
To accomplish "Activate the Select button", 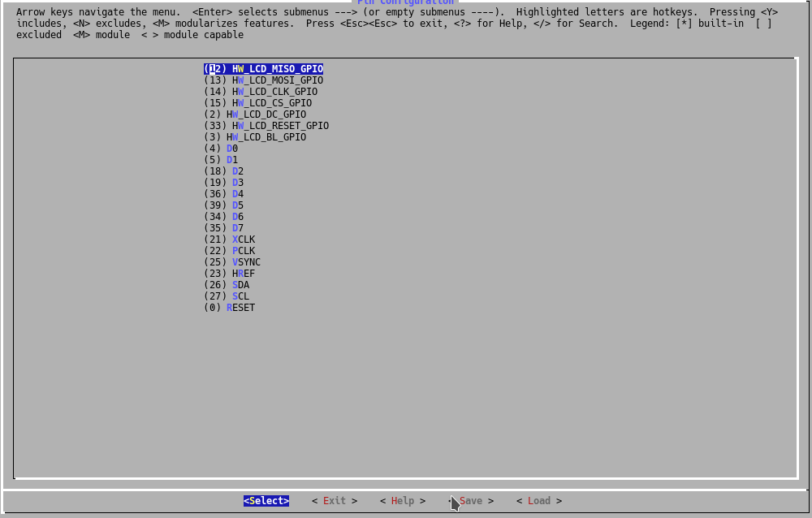I will (x=266, y=501).
